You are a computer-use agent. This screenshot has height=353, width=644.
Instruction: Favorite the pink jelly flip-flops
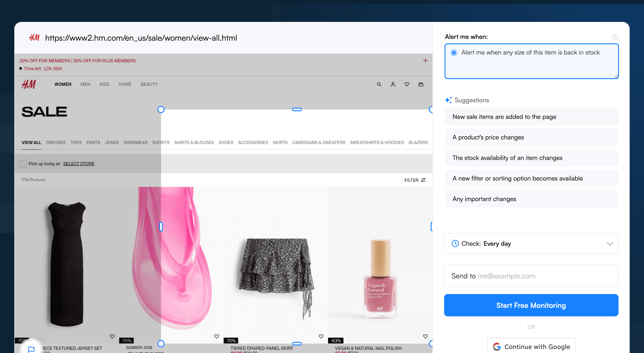pos(217,336)
